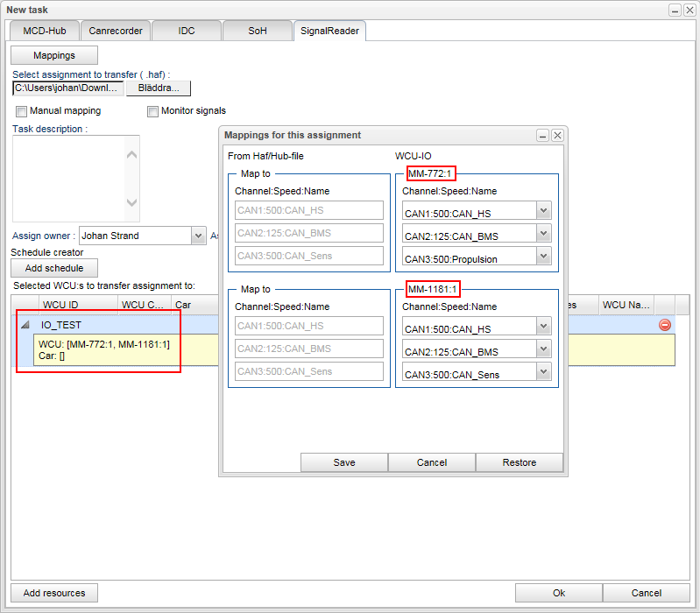
Task: Expand MM-772:1 CAN3:500:Propulsion dropdown
Action: tap(543, 256)
